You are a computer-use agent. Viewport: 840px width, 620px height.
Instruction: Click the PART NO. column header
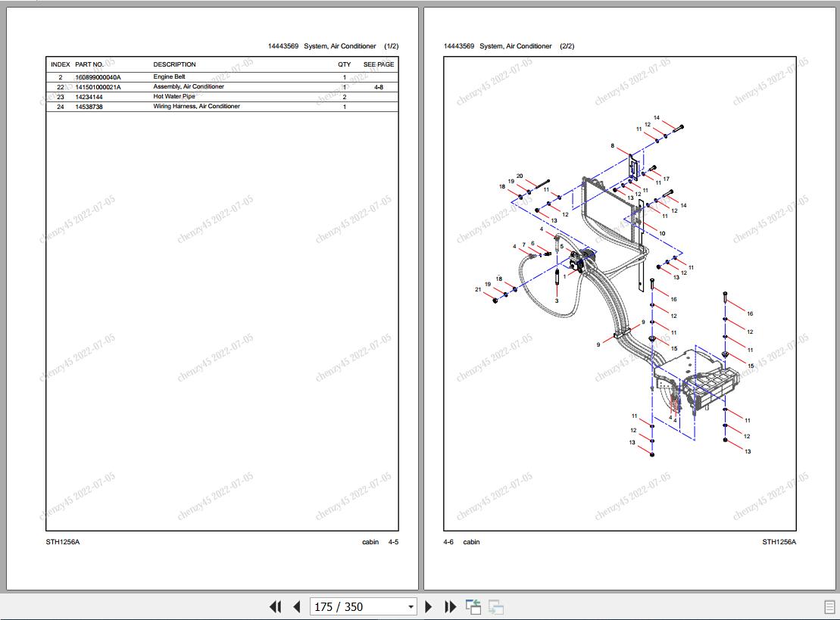point(89,64)
